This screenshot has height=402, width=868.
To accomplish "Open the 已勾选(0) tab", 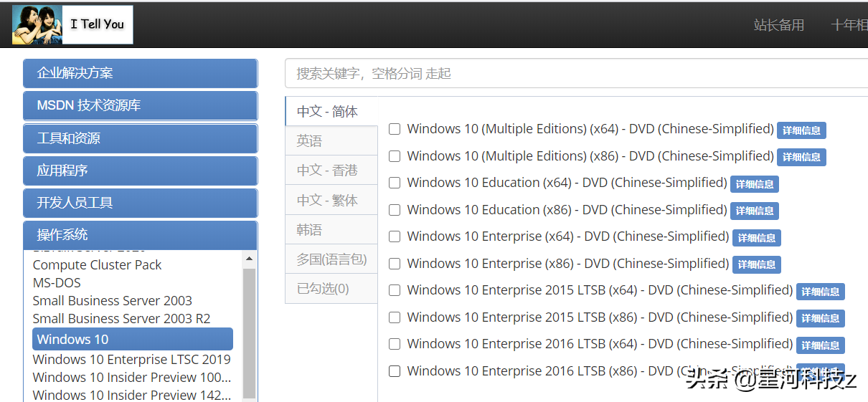I will click(x=331, y=289).
